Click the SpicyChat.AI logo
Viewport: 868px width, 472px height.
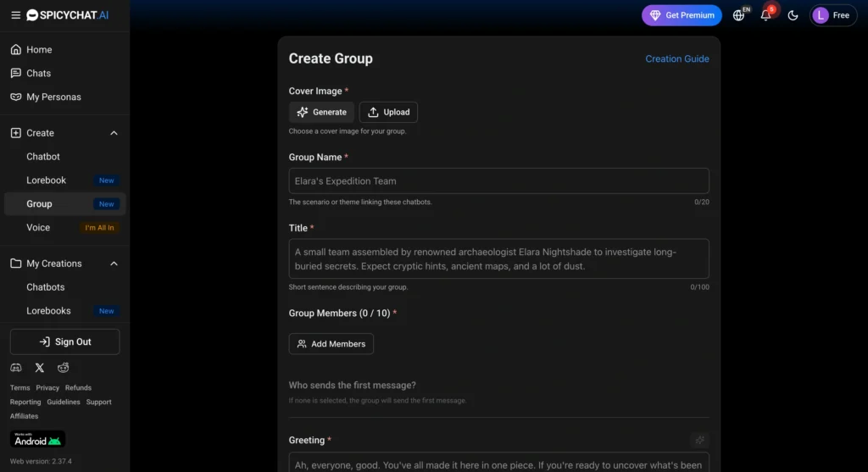[x=68, y=15]
